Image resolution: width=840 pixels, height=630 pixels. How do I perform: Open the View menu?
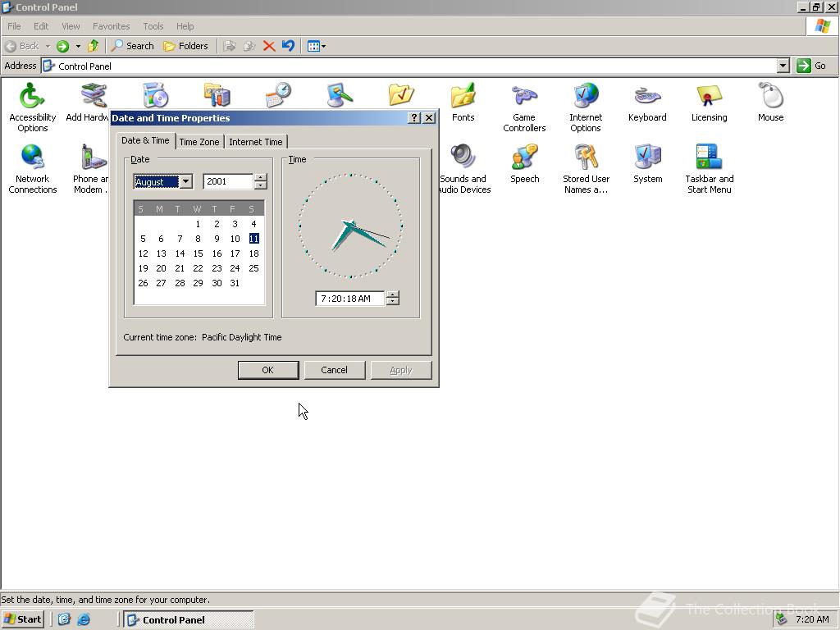click(x=71, y=26)
